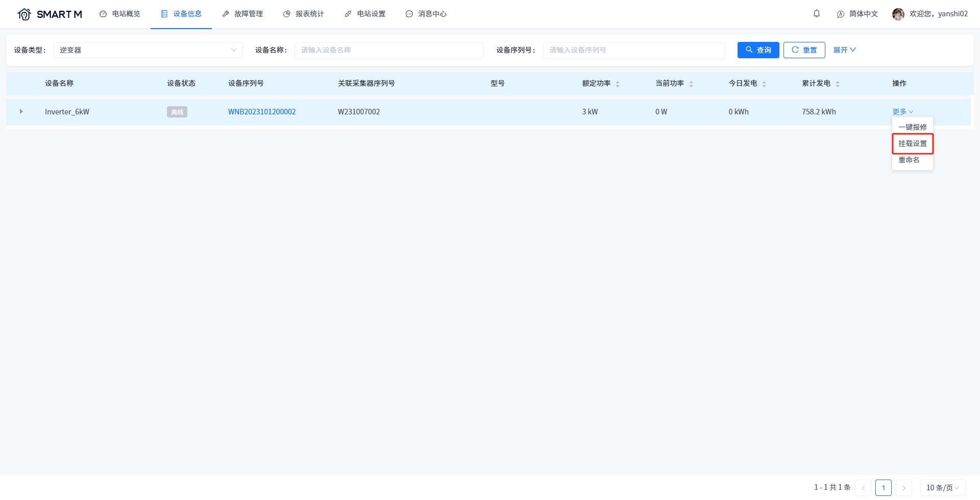Sort by 当前功率 column arrows

[691, 84]
